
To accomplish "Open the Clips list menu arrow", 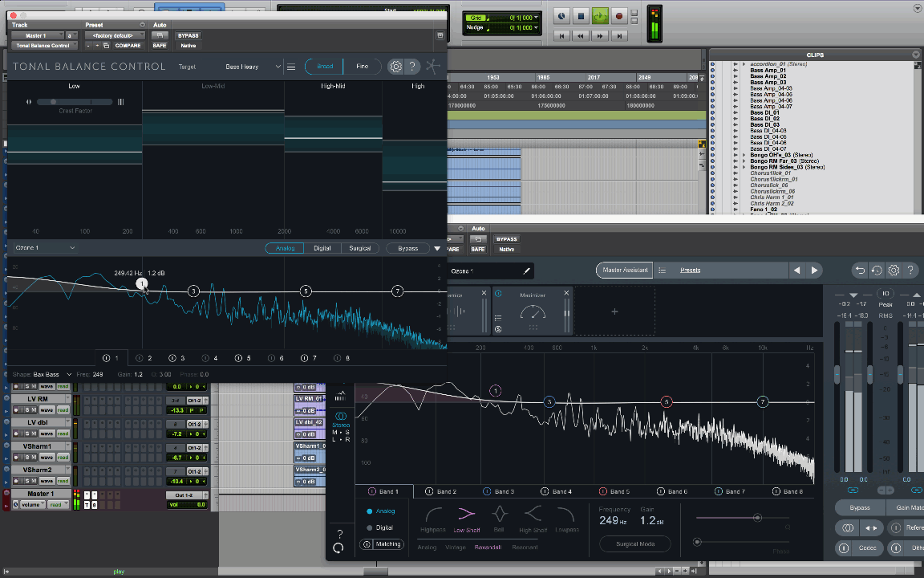I will [916, 55].
